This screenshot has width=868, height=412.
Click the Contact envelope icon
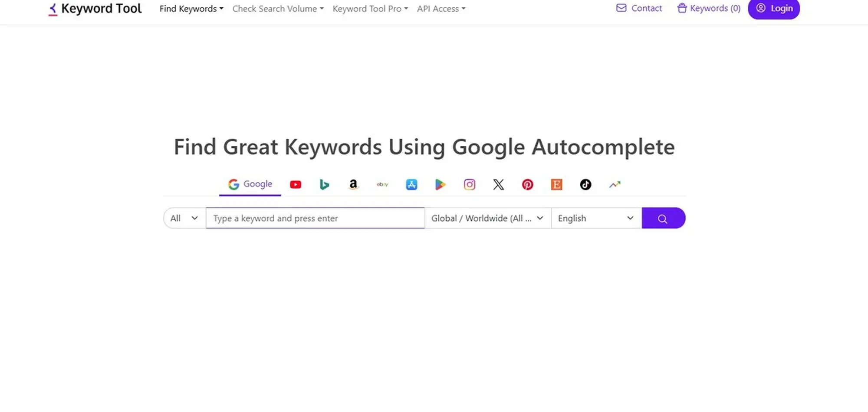621,8
